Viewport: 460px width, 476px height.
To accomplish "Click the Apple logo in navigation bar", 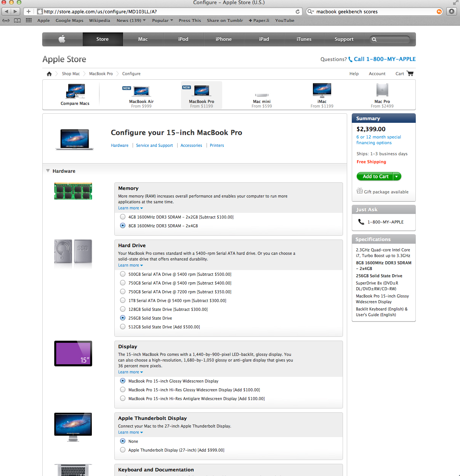I will tap(62, 39).
